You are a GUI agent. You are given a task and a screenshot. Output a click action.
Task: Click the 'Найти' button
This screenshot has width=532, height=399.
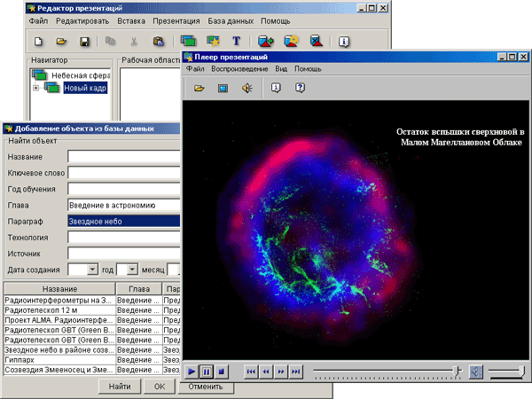[120, 387]
